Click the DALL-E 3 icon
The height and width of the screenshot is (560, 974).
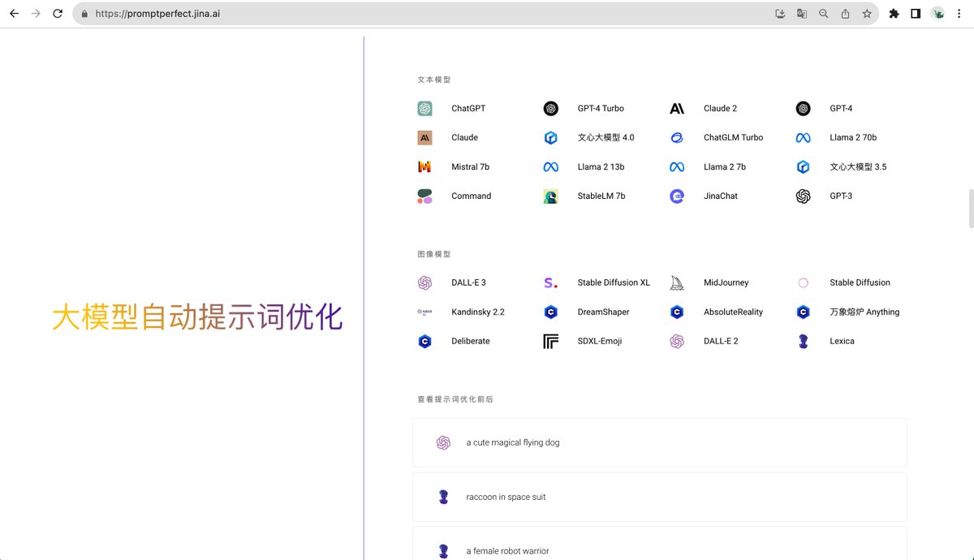pos(425,283)
